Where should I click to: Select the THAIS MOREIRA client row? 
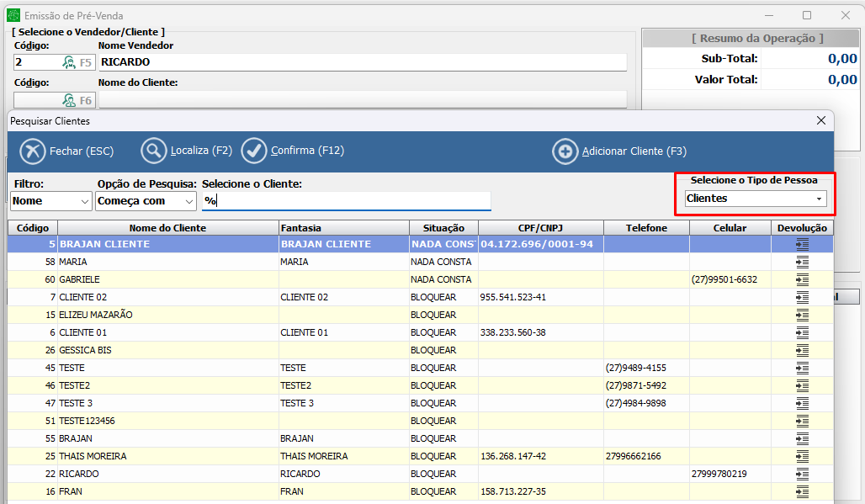(x=168, y=456)
